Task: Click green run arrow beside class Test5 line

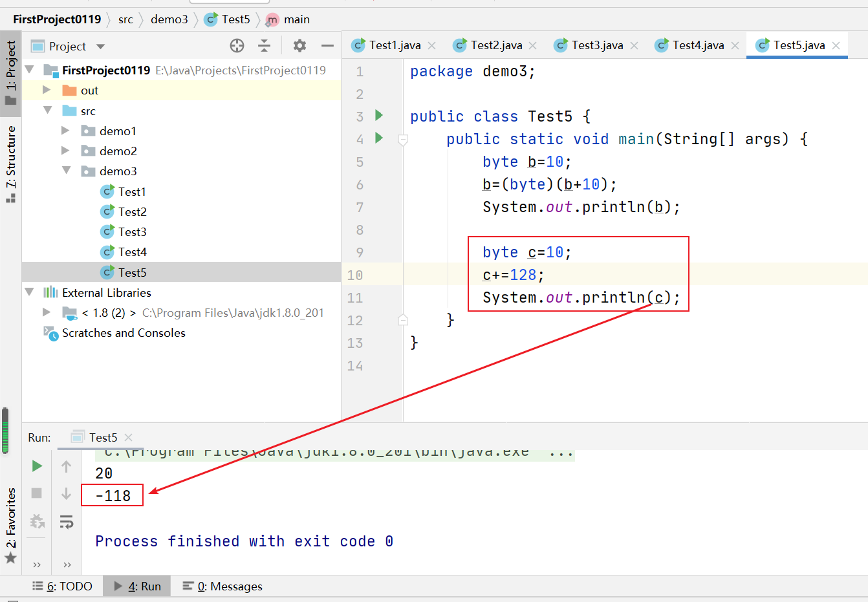Action: tap(379, 115)
